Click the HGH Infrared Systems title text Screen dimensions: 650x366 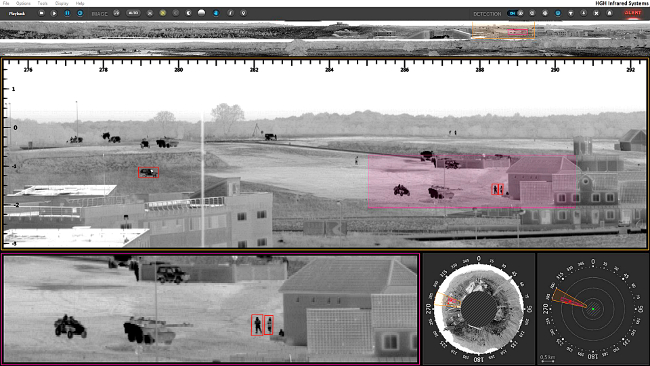click(x=622, y=3)
